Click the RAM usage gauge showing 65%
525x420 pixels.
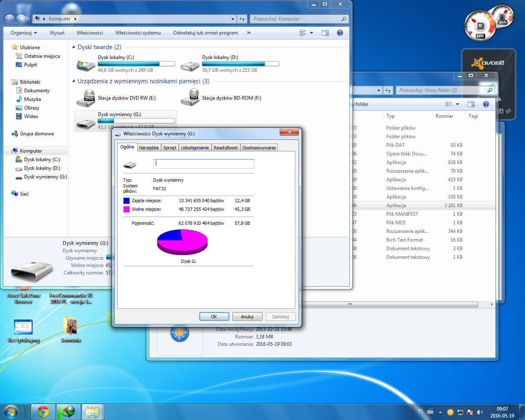[503, 16]
